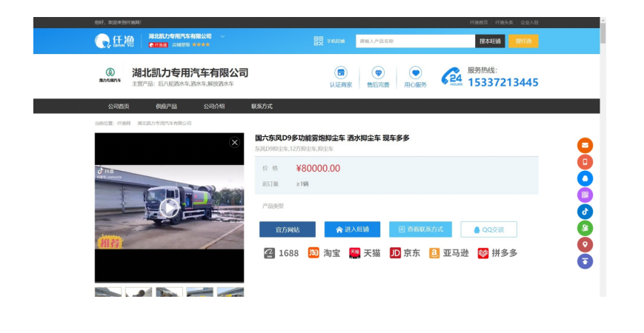Click the hotline number 15337213445
This screenshot has height=333, width=644.
502,82
